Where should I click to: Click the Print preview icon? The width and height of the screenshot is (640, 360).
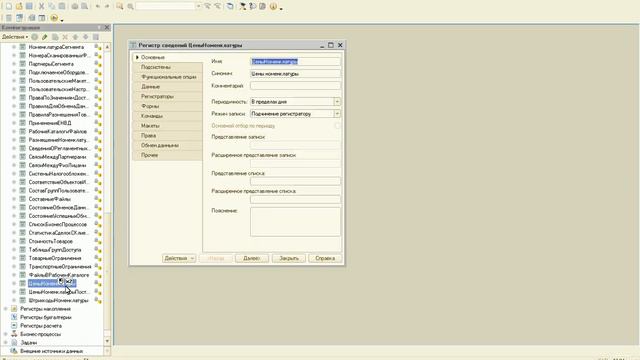coord(84,6)
